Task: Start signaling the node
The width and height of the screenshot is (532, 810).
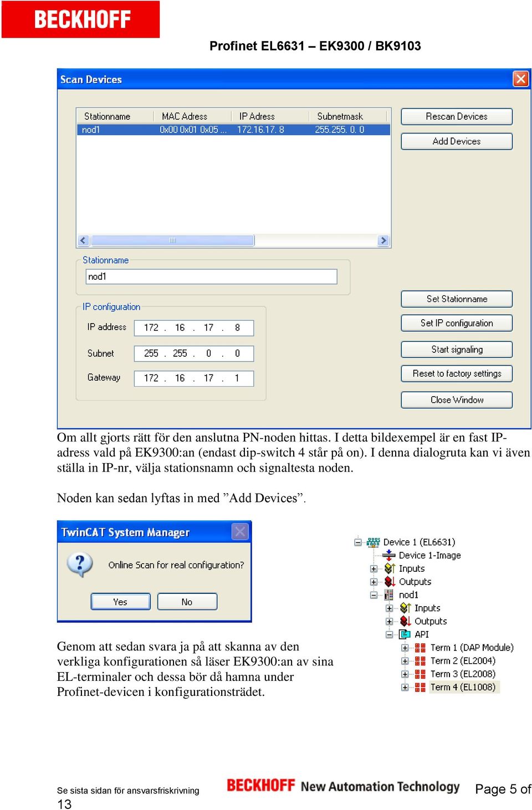Action: coord(457,350)
